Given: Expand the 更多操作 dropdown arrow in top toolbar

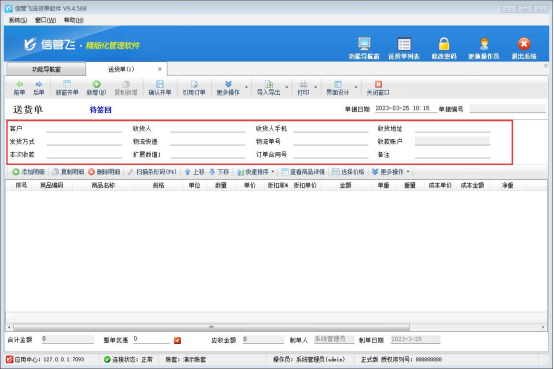Looking at the screenshot, I should pyautogui.click(x=246, y=87).
